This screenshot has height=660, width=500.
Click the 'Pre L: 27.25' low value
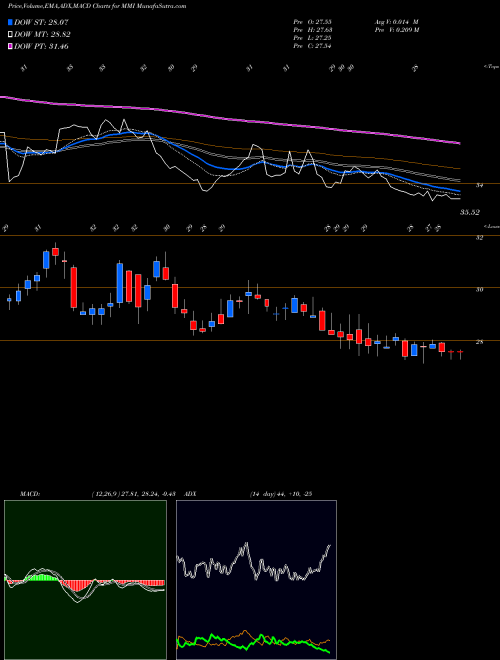coord(313,38)
